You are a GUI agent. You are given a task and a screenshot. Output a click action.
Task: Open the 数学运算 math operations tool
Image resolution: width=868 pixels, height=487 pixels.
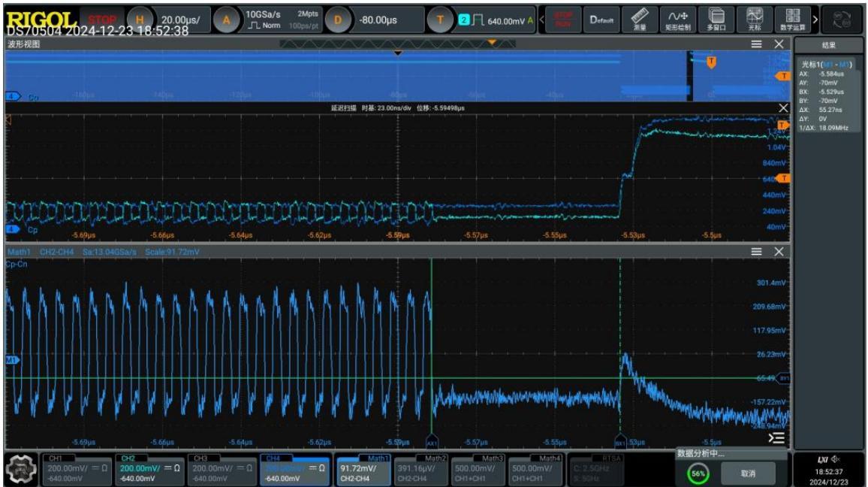coord(793,20)
